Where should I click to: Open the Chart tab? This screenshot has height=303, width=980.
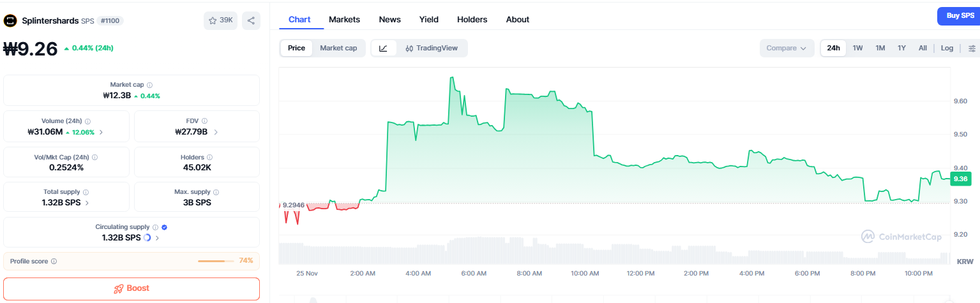[x=299, y=19]
